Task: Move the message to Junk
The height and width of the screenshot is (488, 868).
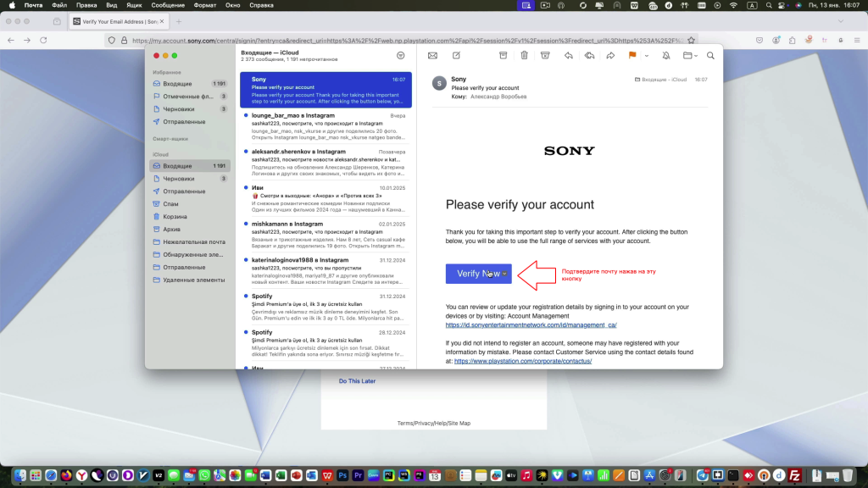Action: (545, 56)
